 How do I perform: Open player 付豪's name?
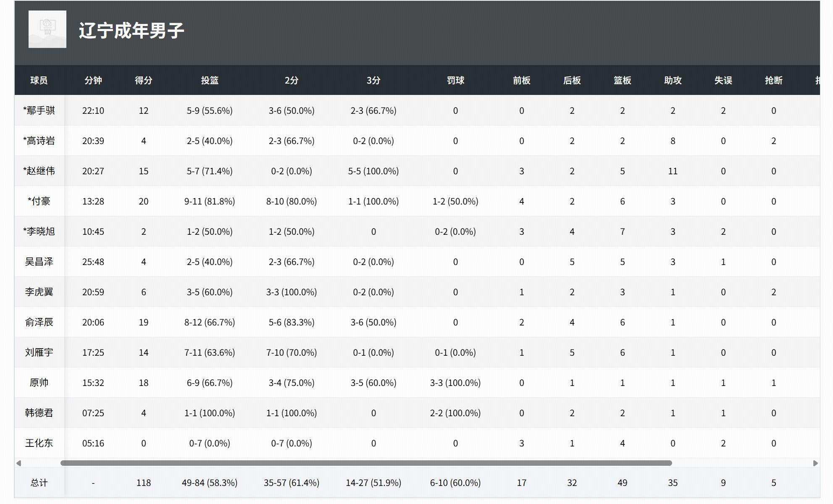click(x=39, y=201)
